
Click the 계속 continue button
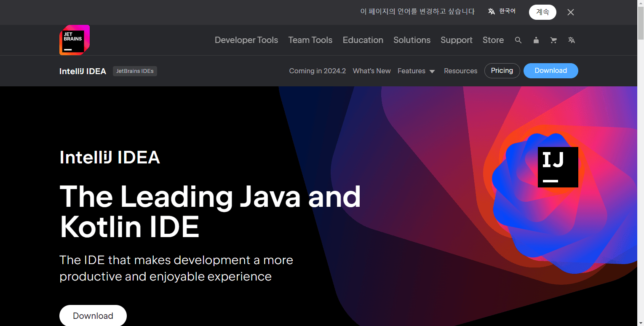pyautogui.click(x=542, y=12)
